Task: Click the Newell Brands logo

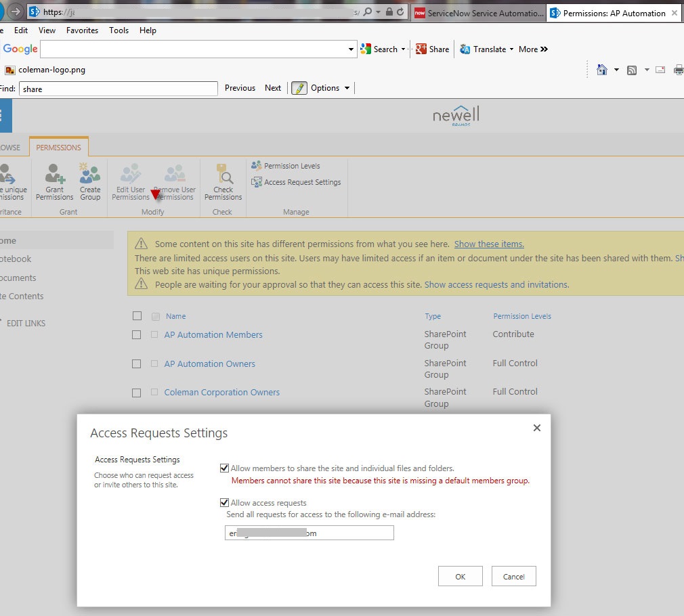Action: (x=456, y=116)
